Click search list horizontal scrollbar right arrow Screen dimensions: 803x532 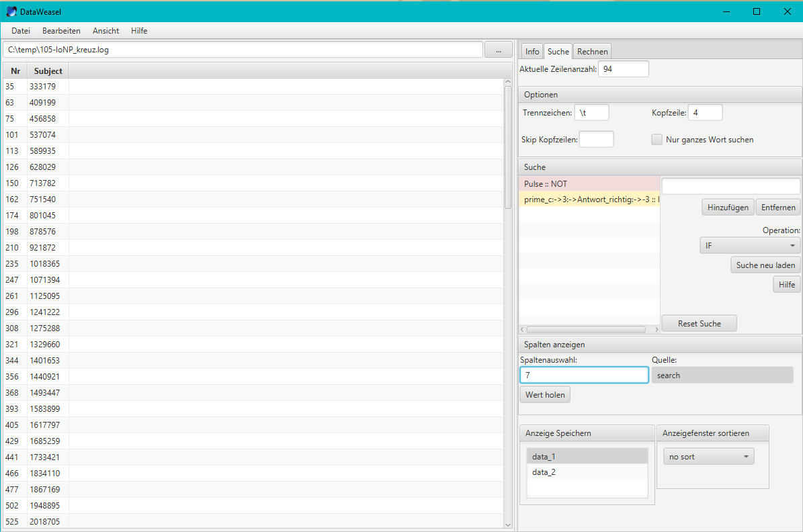657,330
